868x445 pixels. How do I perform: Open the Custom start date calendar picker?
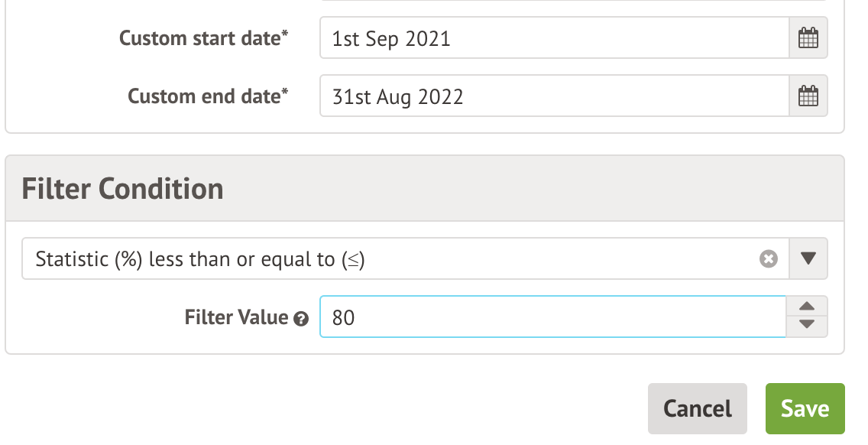click(808, 38)
